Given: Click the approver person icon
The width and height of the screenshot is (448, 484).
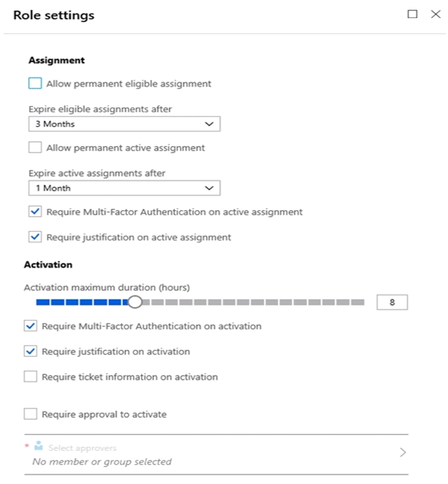Looking at the screenshot, I should [x=39, y=445].
